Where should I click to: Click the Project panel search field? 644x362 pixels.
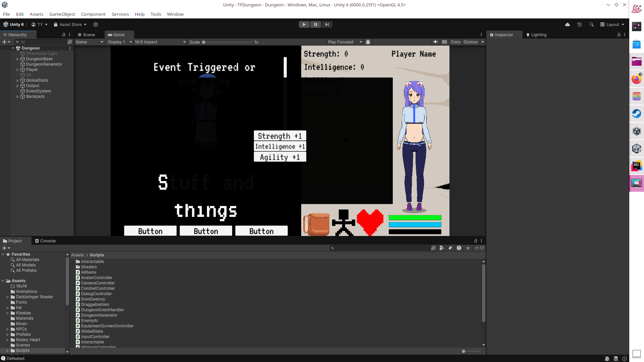pos(381,248)
